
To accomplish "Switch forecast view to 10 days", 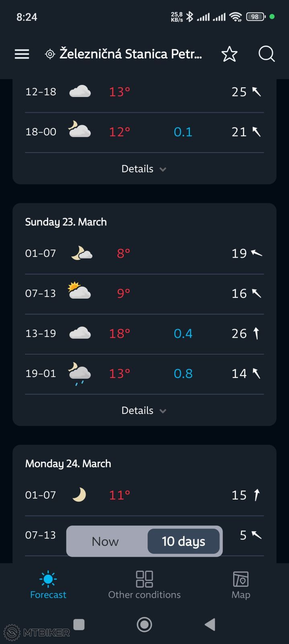I will click(x=183, y=541).
